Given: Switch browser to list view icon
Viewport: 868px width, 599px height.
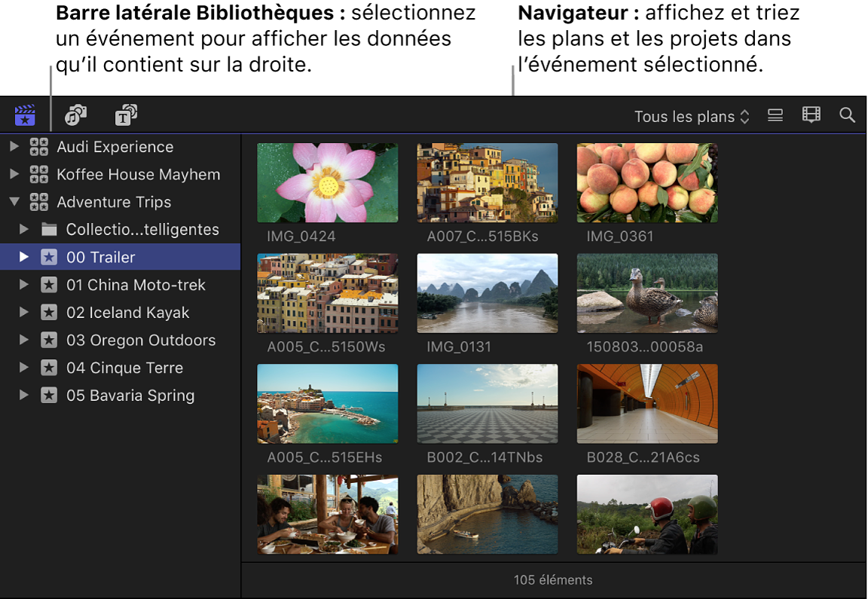Looking at the screenshot, I should 775,115.
